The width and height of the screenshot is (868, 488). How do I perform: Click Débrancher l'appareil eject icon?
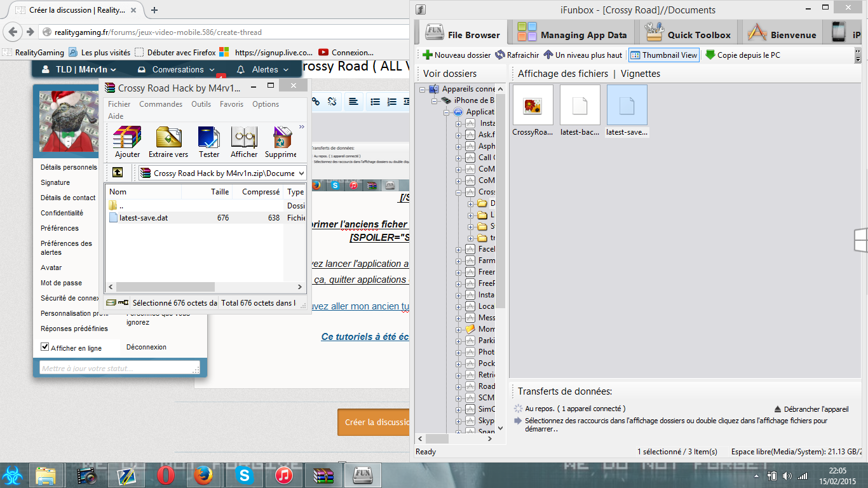pos(778,410)
